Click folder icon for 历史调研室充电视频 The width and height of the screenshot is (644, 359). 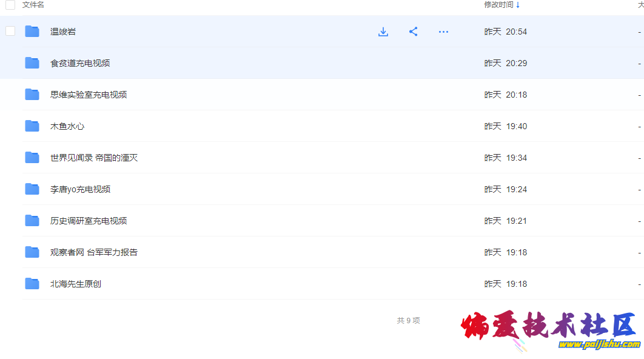(x=32, y=221)
